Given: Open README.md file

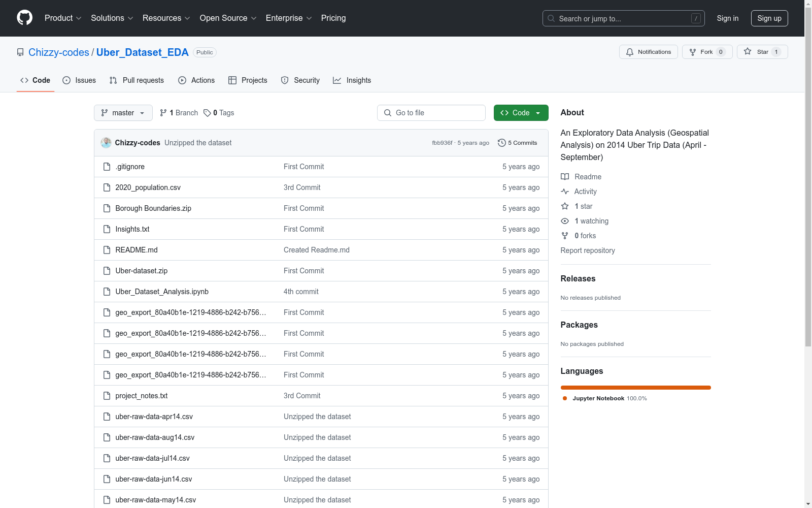Looking at the screenshot, I should point(137,250).
